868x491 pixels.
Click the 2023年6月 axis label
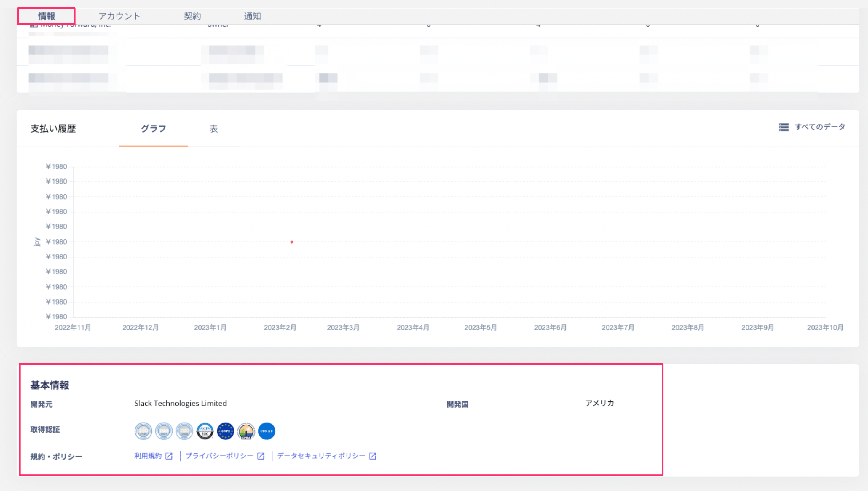[551, 327]
